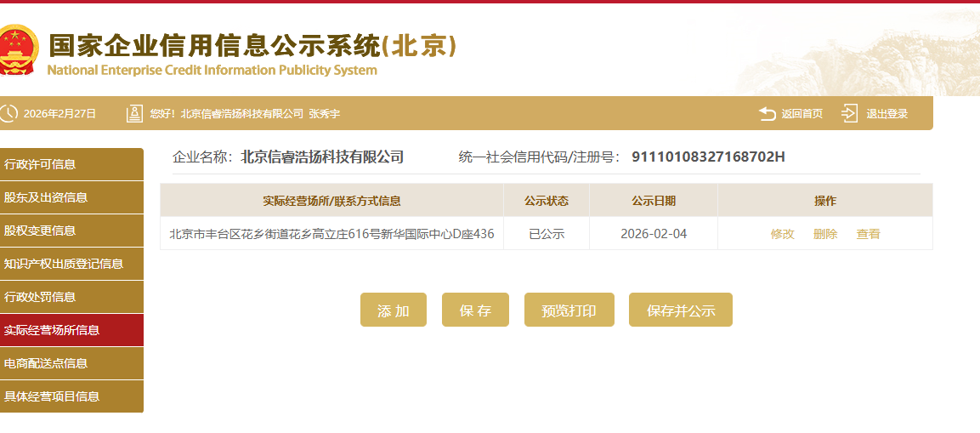Click the 公示日期 column header
Screen dimensions: 980x433
(x=654, y=201)
